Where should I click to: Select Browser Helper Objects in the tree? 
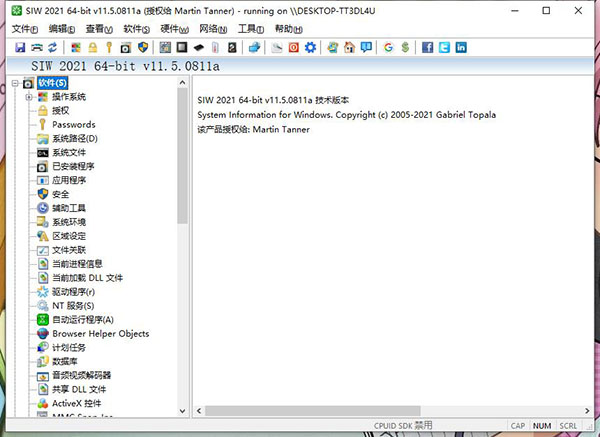pyautogui.click(x=101, y=334)
